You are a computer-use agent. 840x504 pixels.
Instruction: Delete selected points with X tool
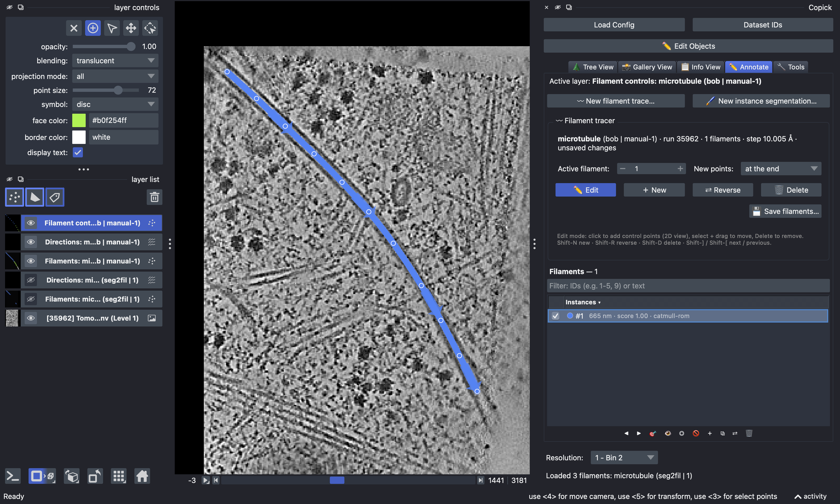[74, 28]
